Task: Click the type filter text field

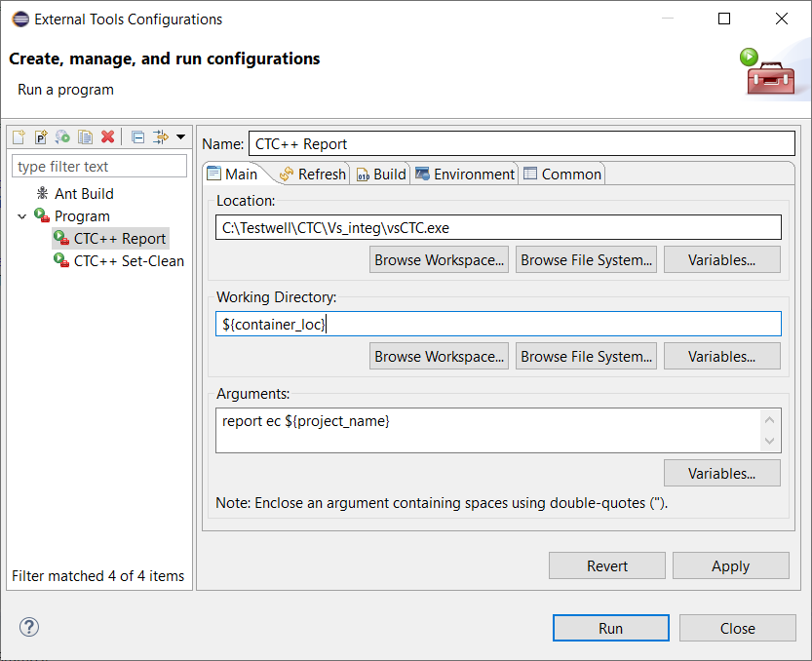Action: pyautogui.click(x=99, y=167)
